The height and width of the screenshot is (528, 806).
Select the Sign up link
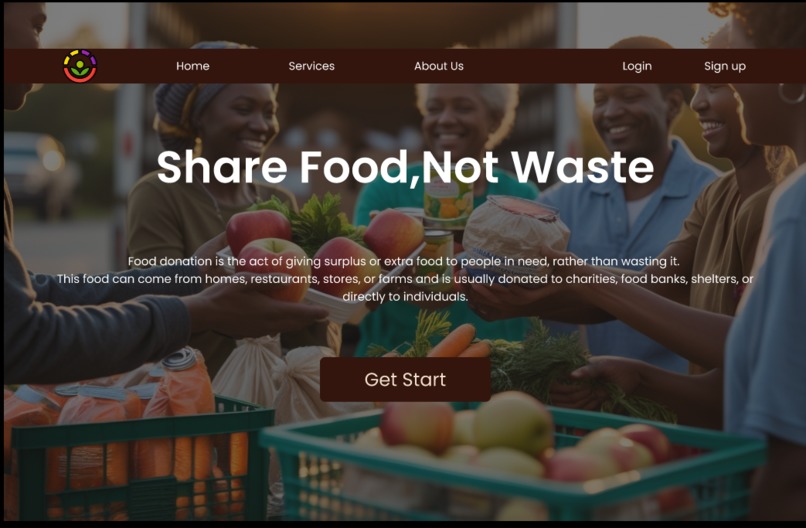pyautogui.click(x=725, y=66)
